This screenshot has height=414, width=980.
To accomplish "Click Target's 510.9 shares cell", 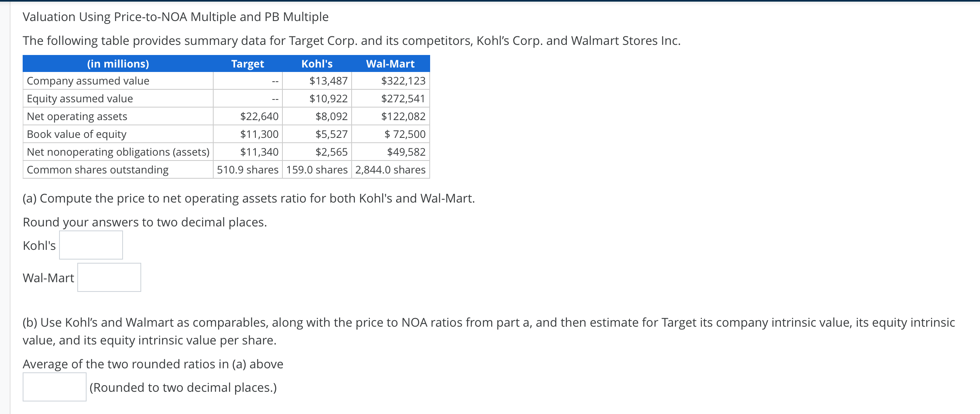I will point(248,170).
